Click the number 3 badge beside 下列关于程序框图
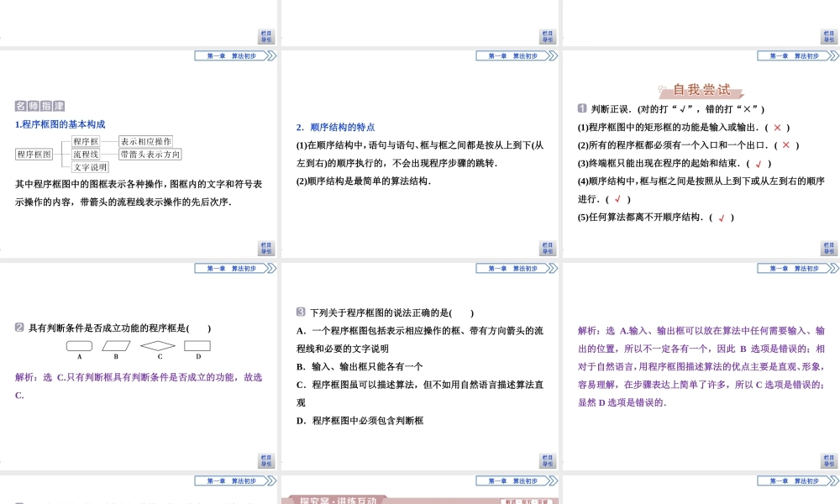The width and height of the screenshot is (840, 504). (x=301, y=312)
